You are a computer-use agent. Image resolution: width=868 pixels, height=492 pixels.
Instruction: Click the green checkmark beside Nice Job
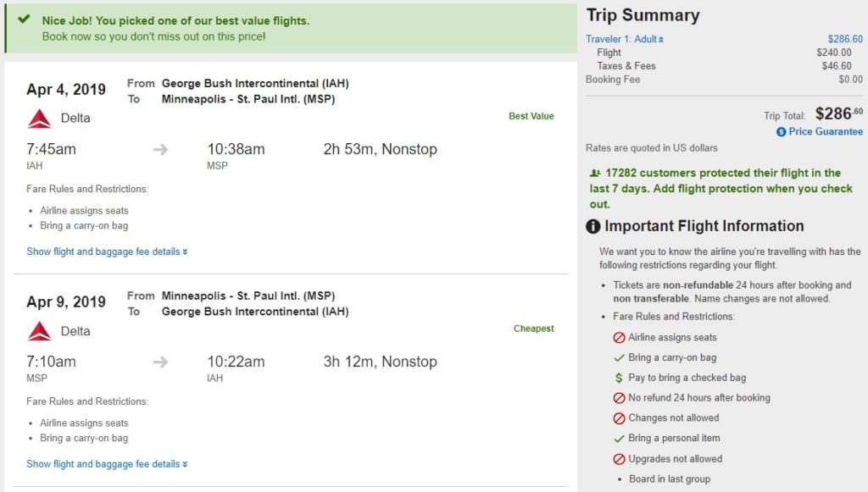pos(24,19)
